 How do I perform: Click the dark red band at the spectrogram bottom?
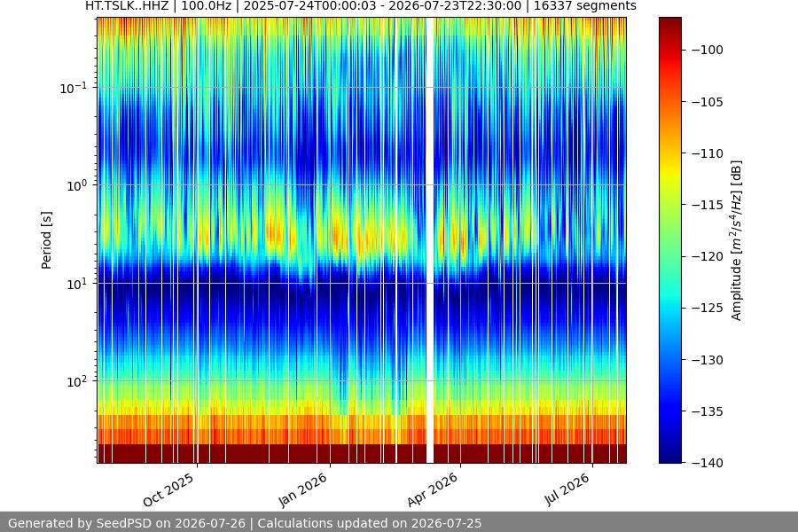click(x=362, y=453)
